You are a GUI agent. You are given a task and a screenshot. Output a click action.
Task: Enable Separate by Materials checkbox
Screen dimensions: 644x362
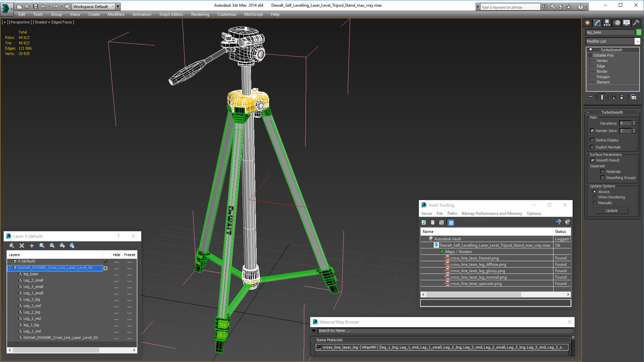[602, 172]
